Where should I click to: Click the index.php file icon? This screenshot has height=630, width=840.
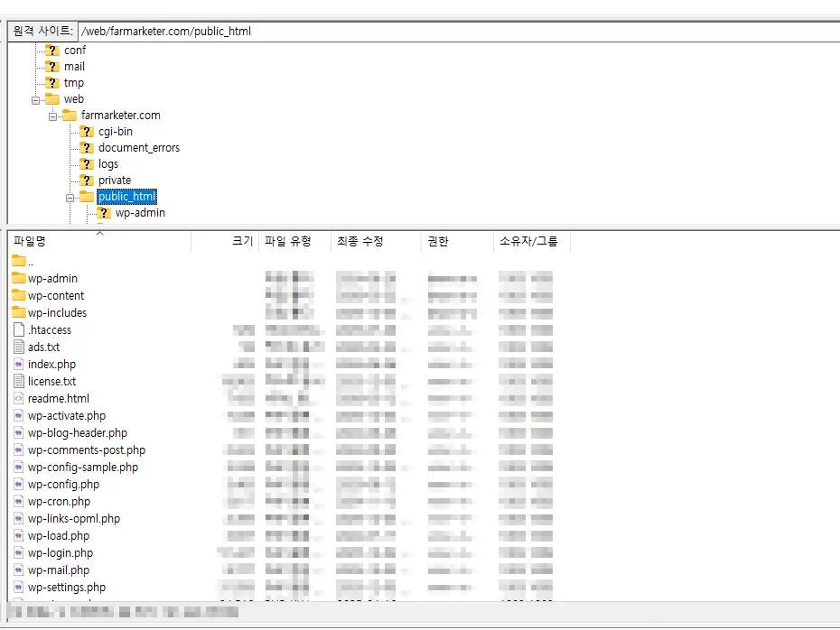click(19, 365)
